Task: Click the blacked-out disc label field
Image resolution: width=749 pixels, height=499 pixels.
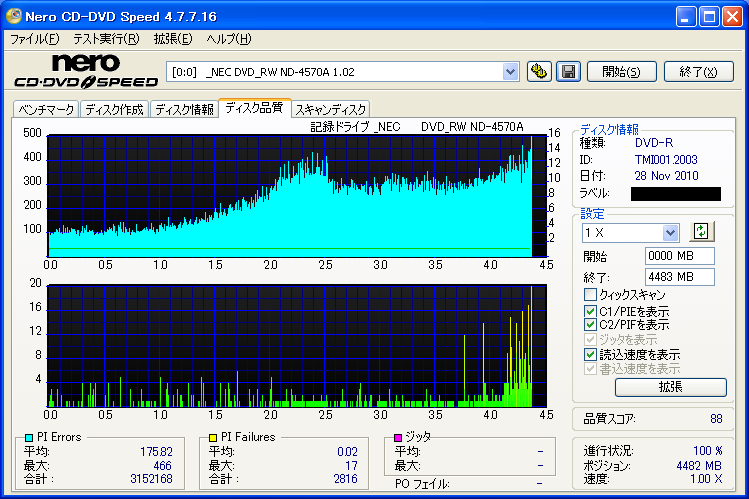Action: tap(675, 194)
